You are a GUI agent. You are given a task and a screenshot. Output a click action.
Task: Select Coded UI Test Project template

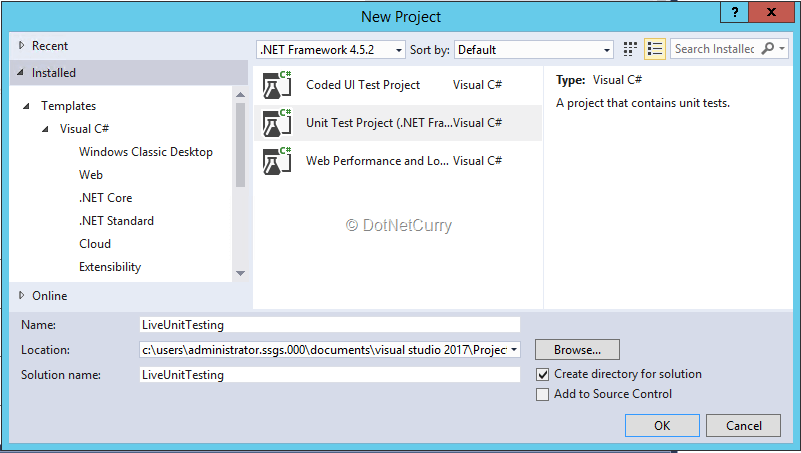(398, 85)
